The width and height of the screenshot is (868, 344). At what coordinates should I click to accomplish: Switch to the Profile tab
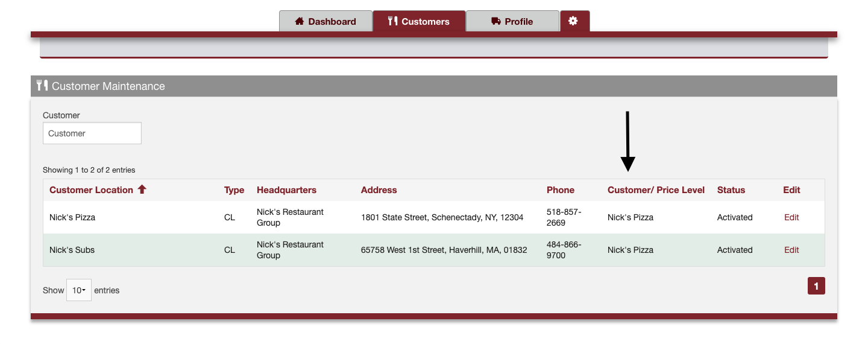[x=512, y=21]
